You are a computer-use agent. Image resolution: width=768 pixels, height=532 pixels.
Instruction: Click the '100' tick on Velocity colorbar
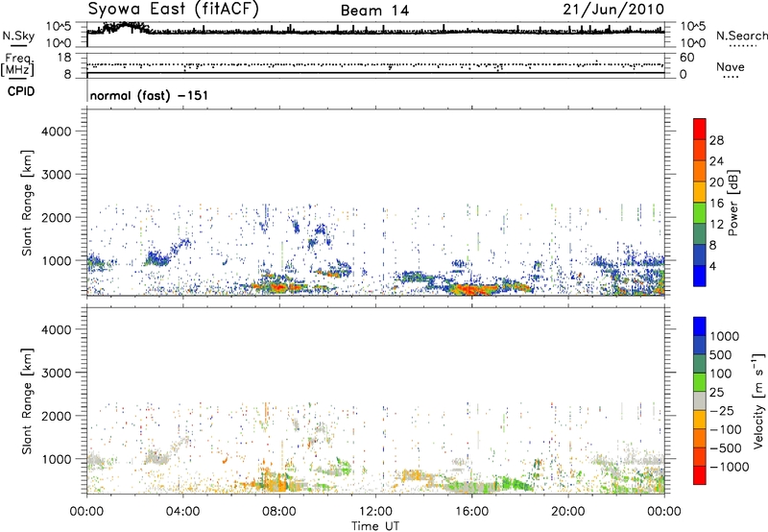(x=720, y=374)
